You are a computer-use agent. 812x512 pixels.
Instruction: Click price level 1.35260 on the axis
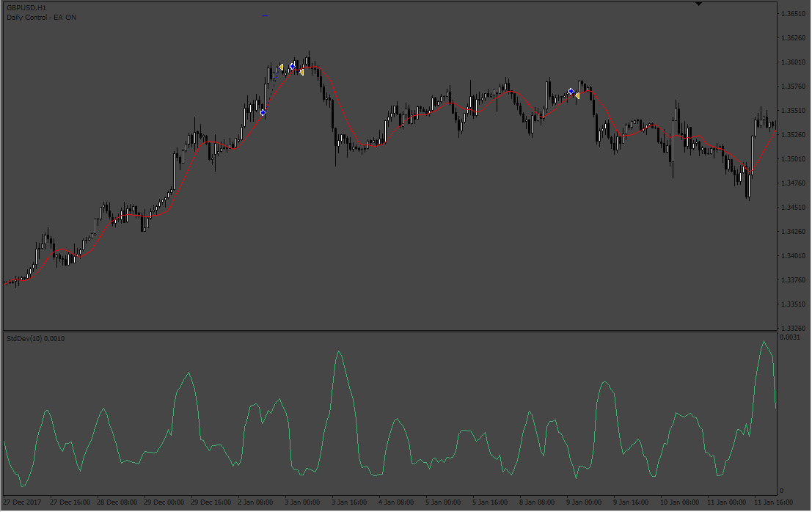(x=794, y=134)
